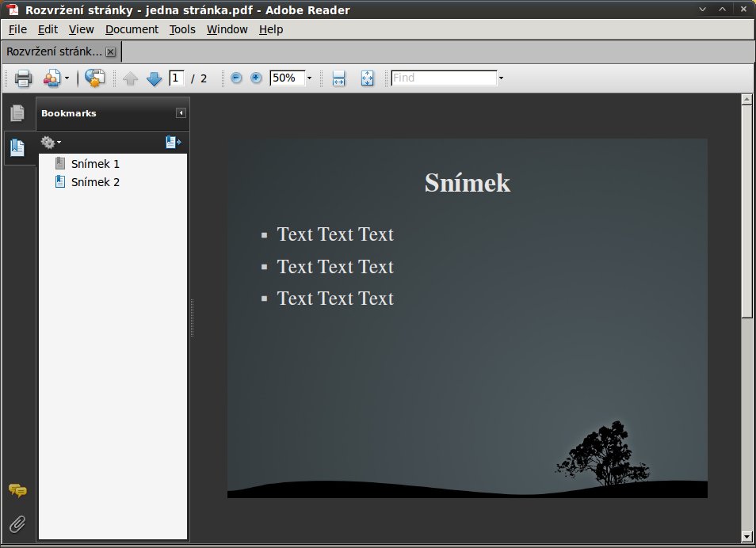
Task: Click the scrollbar up arrow
Action: [x=746, y=100]
